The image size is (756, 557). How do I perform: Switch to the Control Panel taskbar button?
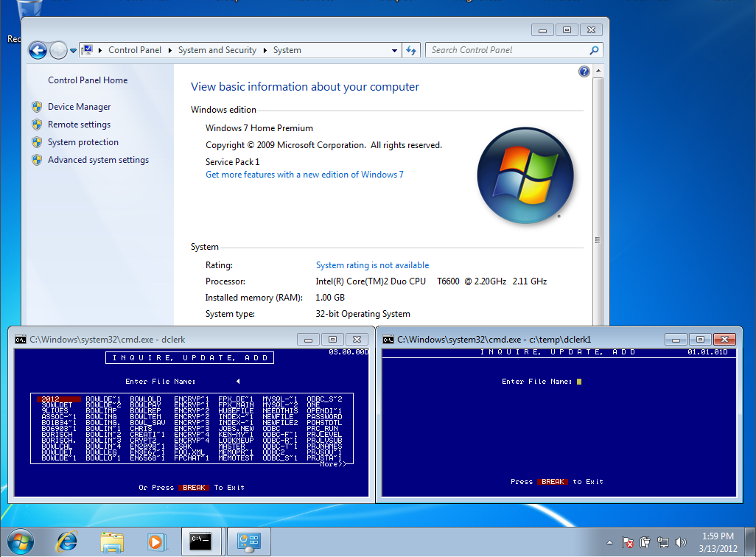point(249,542)
